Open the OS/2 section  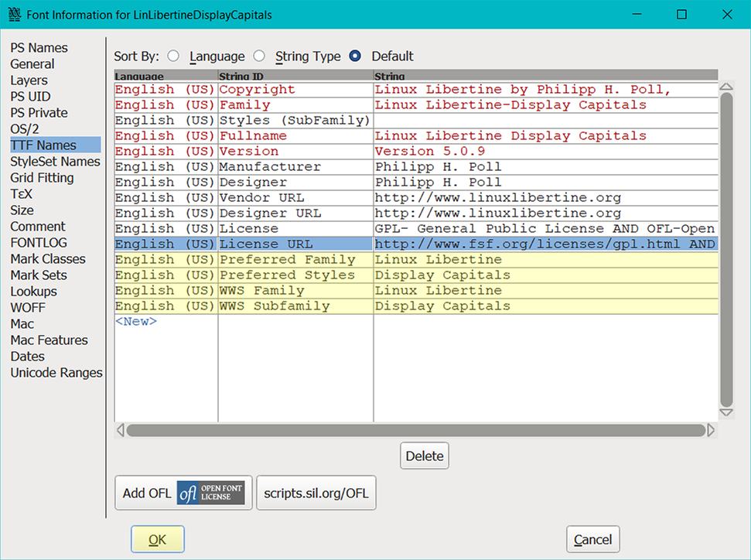pos(25,129)
